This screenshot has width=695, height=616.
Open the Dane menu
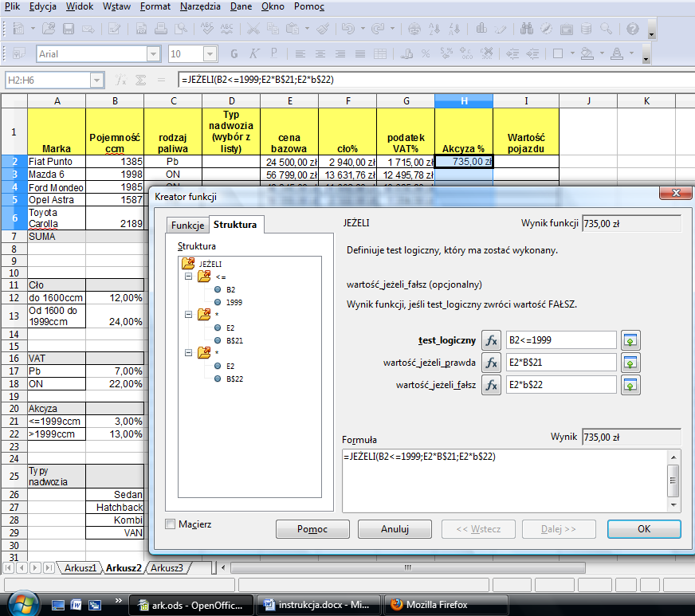click(x=241, y=6)
